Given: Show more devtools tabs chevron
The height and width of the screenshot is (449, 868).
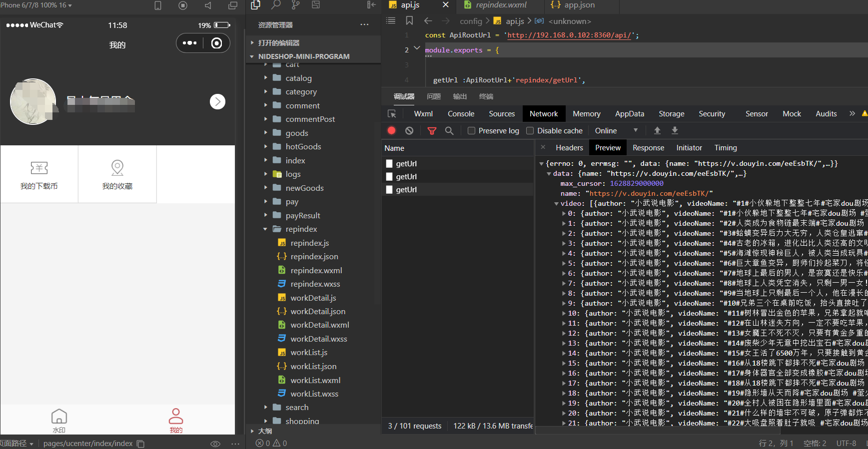Looking at the screenshot, I should coord(852,114).
